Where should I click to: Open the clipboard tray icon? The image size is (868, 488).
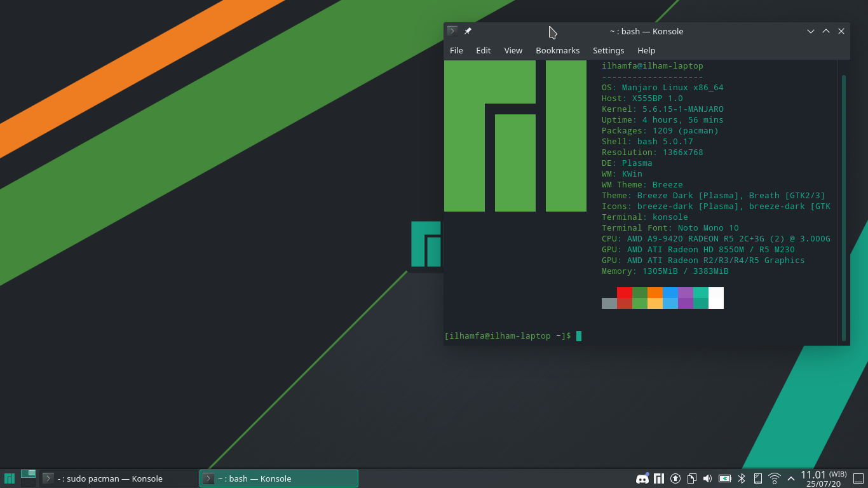click(x=691, y=478)
